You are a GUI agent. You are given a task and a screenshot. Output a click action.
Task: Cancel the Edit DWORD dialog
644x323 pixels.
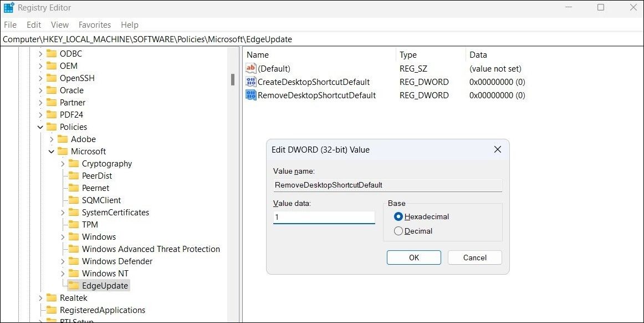(474, 258)
